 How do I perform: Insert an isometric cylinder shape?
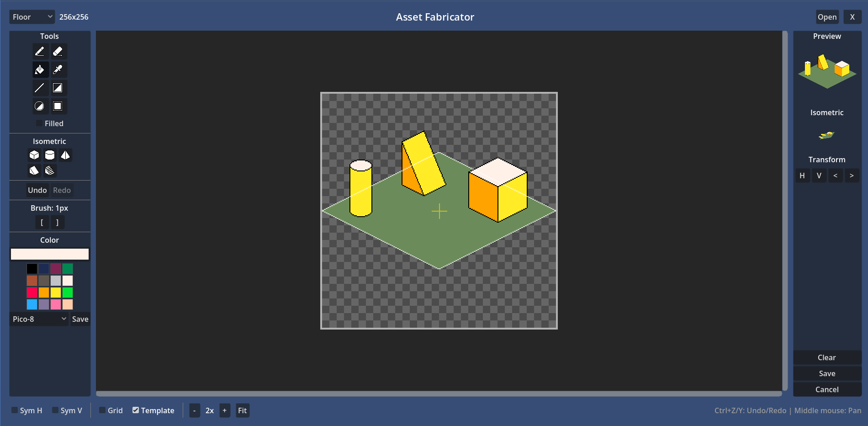49,155
